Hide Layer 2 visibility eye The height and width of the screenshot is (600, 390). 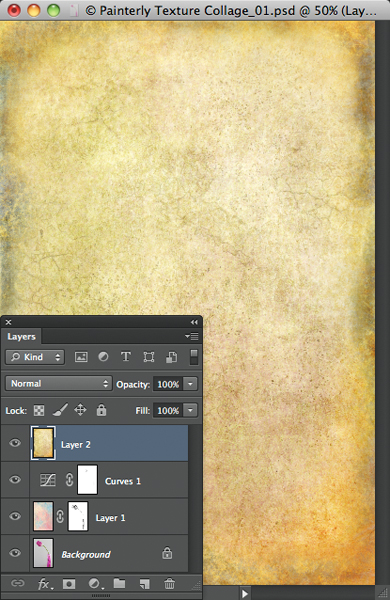pos(15,443)
